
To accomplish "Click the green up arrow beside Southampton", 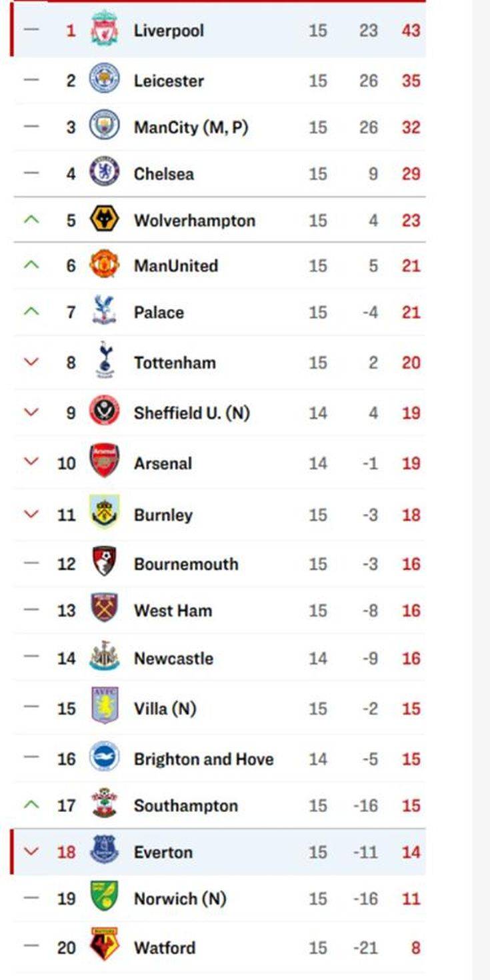I will pos(31,805).
